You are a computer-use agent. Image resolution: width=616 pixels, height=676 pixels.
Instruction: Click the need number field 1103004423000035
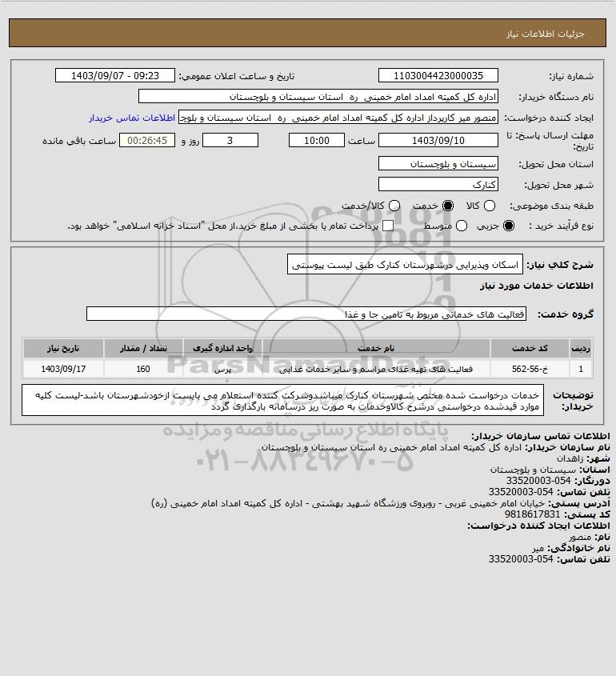(x=438, y=75)
